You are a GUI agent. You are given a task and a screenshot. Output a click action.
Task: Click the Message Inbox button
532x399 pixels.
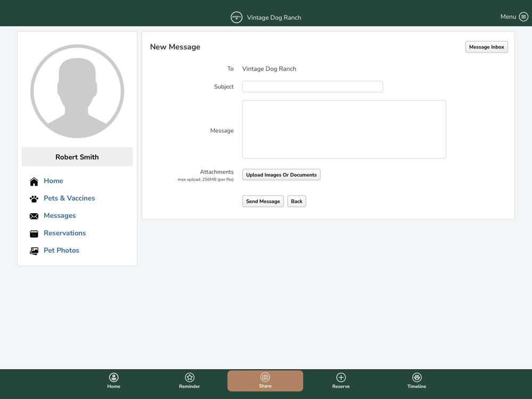click(487, 47)
